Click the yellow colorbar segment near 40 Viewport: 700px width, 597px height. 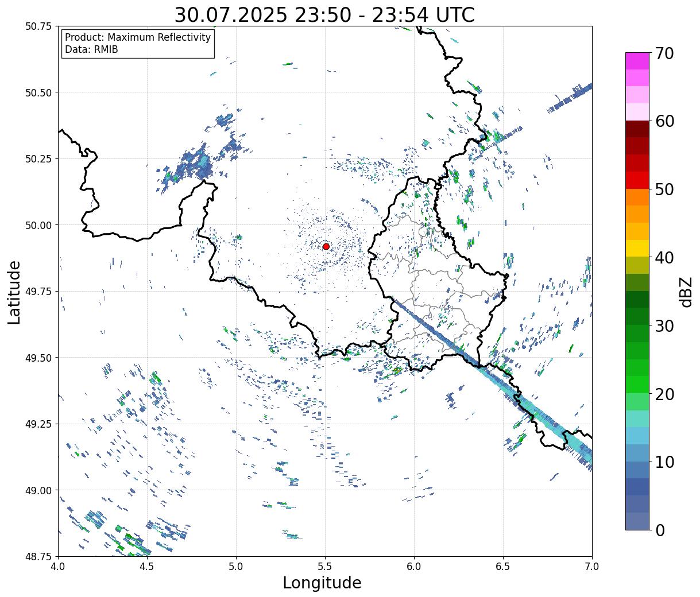637,248
